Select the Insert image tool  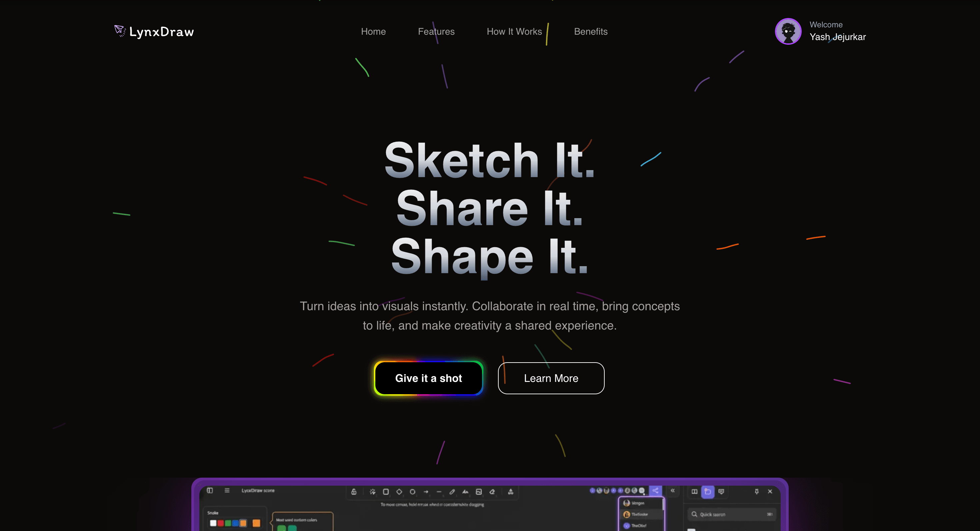[x=479, y=492]
